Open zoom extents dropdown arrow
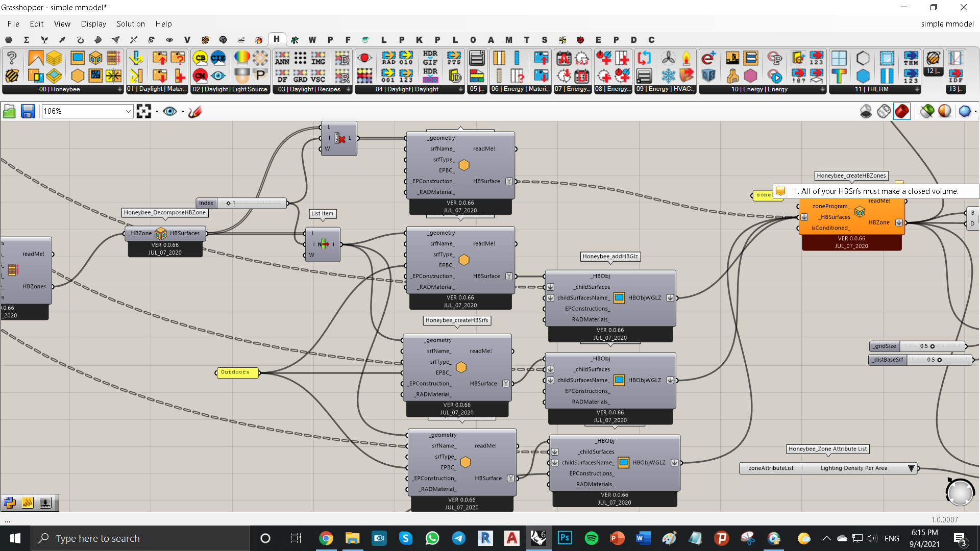The image size is (980, 551). click(157, 111)
